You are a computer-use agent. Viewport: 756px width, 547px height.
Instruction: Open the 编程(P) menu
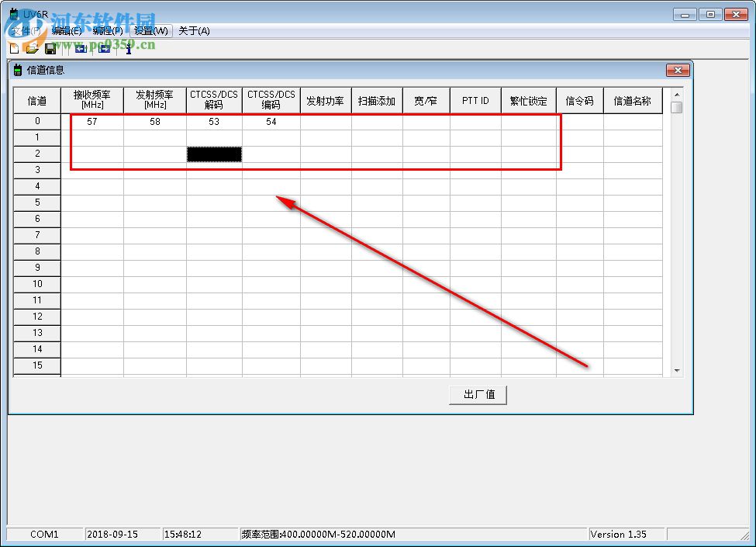click(x=108, y=31)
